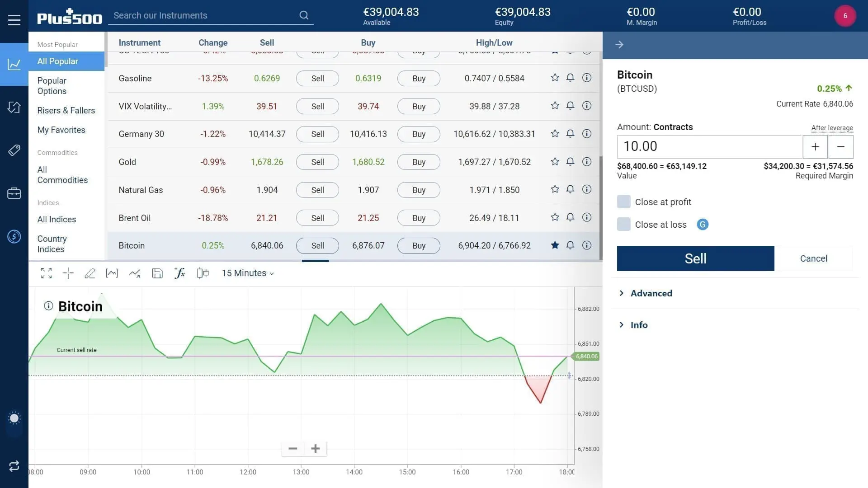Open the trade notifications bell for Bitcoin
868x488 pixels.
pos(570,245)
